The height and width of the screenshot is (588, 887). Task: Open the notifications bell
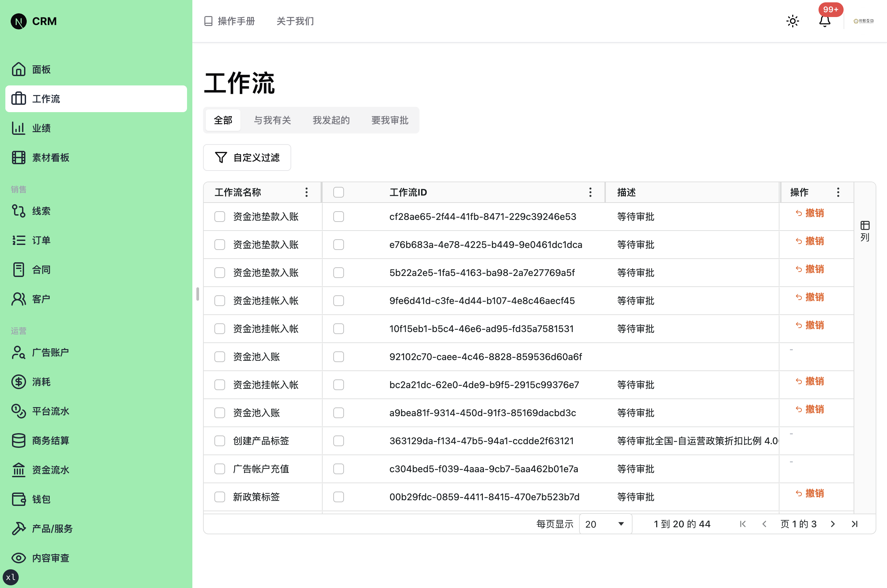[825, 21]
